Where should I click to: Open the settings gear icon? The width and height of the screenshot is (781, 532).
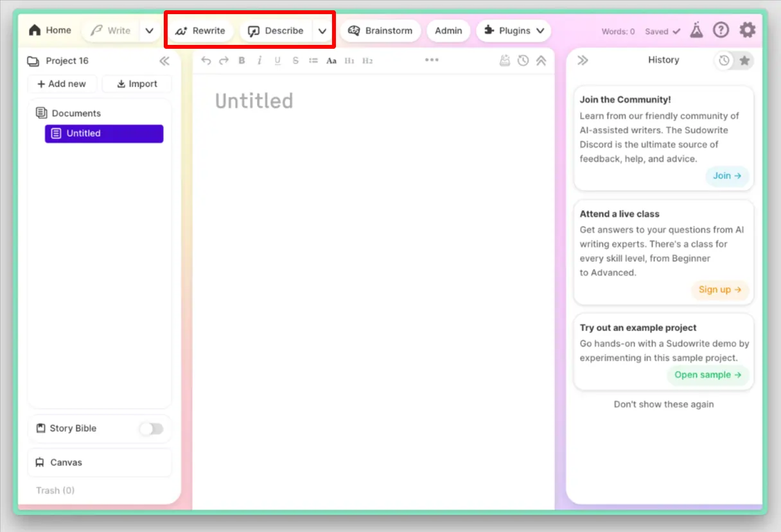747,30
